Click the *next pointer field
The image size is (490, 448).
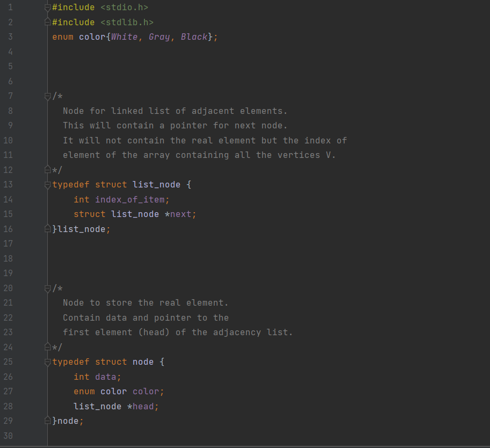(178, 214)
